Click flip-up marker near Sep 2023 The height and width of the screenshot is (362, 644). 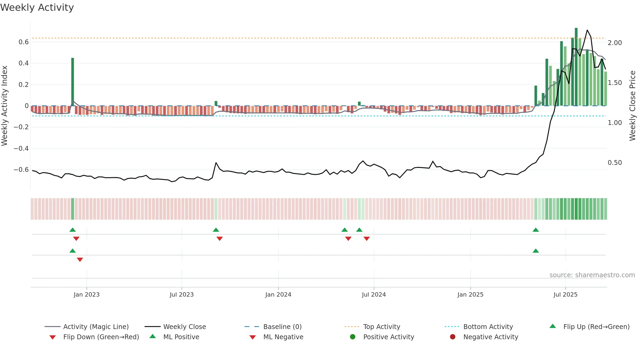click(x=216, y=230)
